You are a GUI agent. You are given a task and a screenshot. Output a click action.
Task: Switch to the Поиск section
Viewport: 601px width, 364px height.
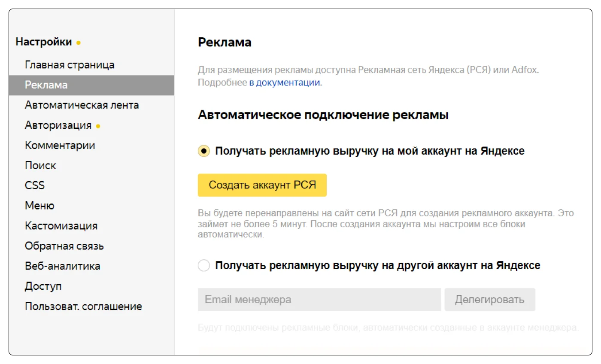pos(40,166)
